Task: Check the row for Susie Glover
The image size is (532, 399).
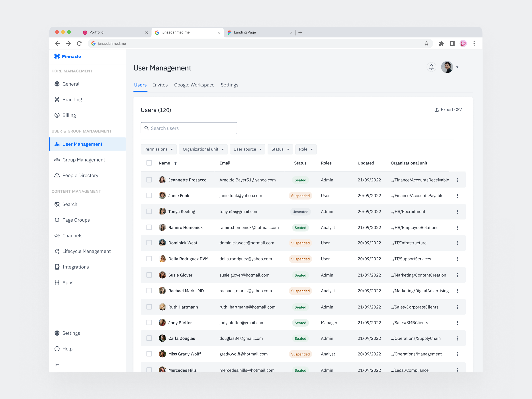Action: [149, 275]
